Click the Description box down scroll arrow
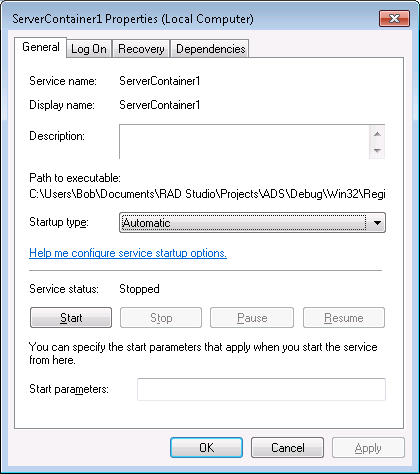The width and height of the screenshot is (420, 474). 377,150
